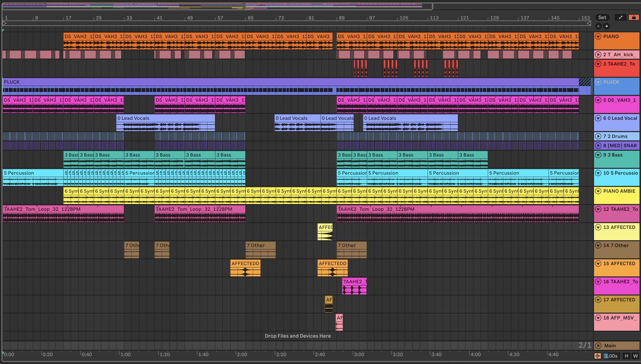
Task: Collapse the 9 3 Bass track
Action: (x=598, y=155)
